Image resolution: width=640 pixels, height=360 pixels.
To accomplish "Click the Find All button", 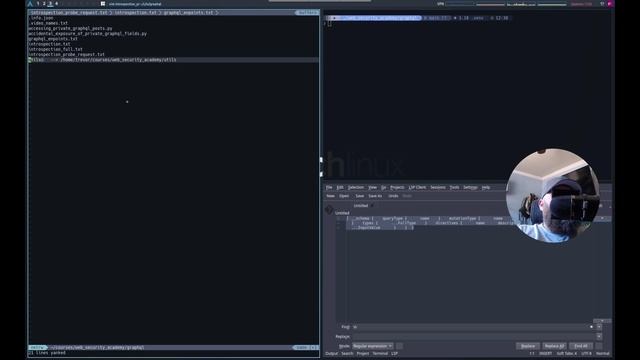I will tap(581, 346).
